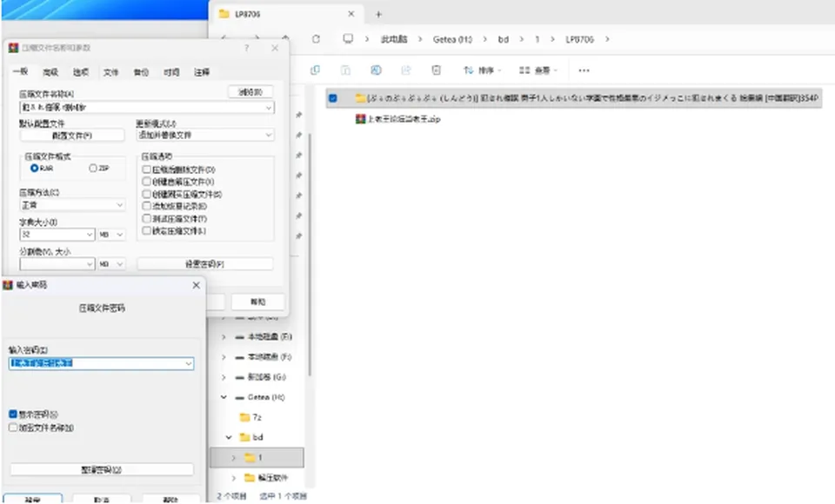Refresh the Explorer folder view
Image resolution: width=835 pixels, height=504 pixels.
pyautogui.click(x=316, y=39)
